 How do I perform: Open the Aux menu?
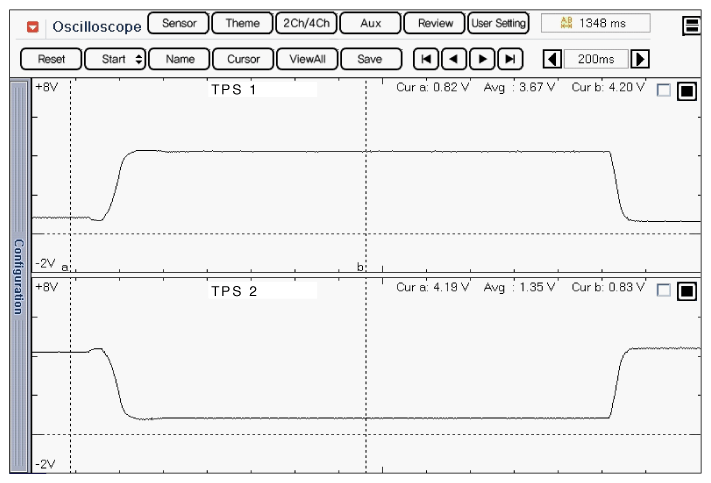pyautogui.click(x=370, y=23)
